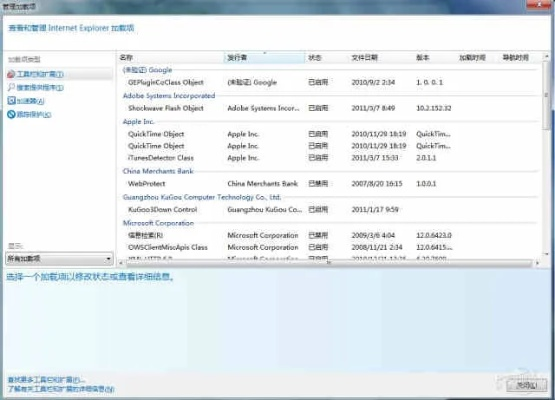Sort by the 版本 column header
This screenshot has height=400, width=555.
click(434, 57)
